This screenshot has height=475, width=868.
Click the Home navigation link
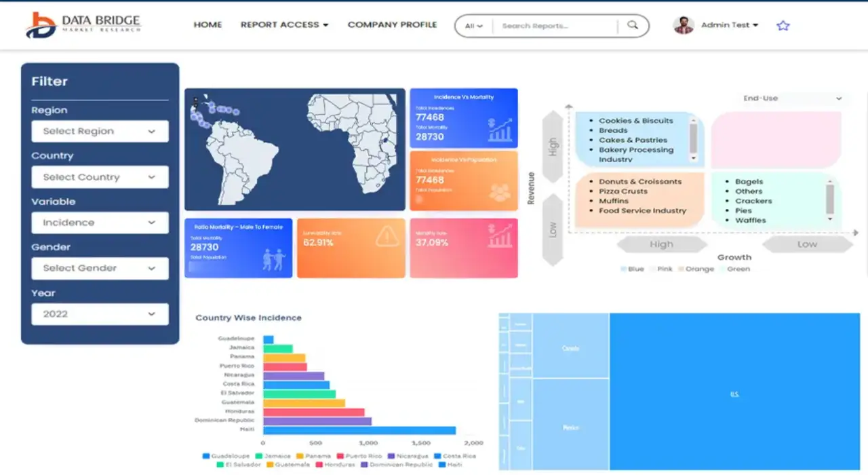[x=208, y=25]
